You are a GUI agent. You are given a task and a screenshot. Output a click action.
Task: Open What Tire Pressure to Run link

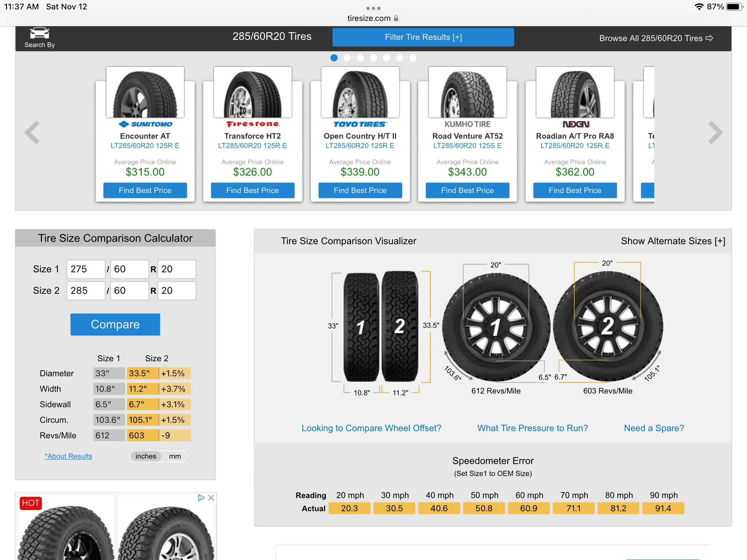click(533, 428)
